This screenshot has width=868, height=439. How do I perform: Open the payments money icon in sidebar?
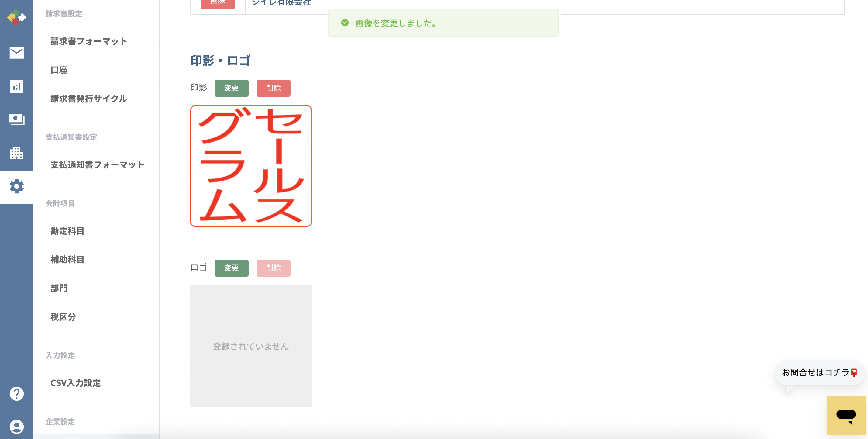pyautogui.click(x=16, y=119)
